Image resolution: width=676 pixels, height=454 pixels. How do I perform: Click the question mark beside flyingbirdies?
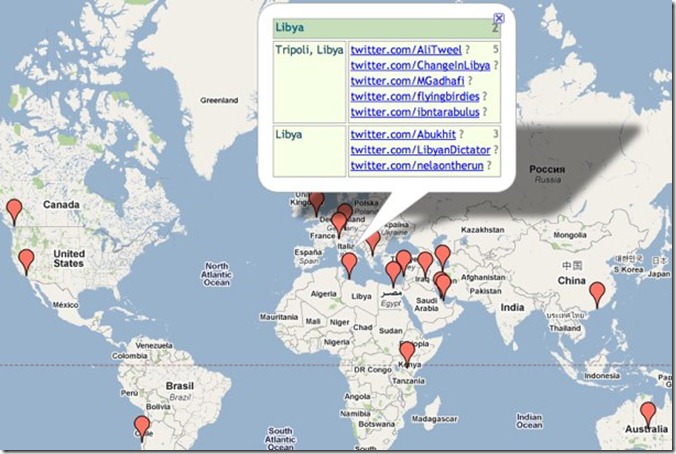[x=485, y=97]
